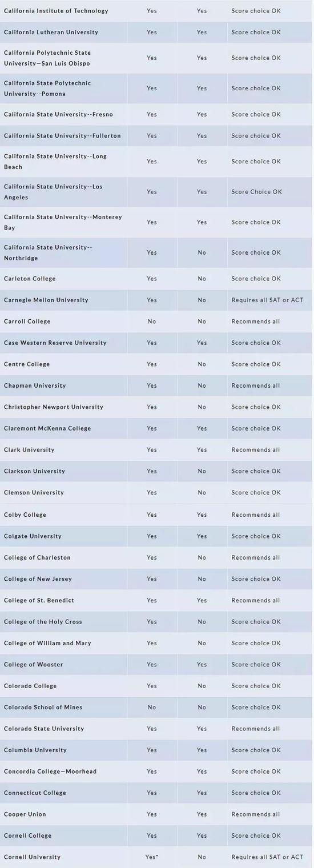Click Columbia University in the list
314x868 pixels.
[35, 750]
